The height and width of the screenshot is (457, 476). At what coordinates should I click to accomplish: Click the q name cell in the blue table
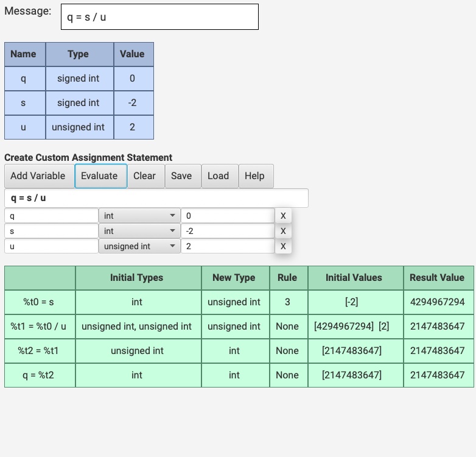[x=25, y=79]
